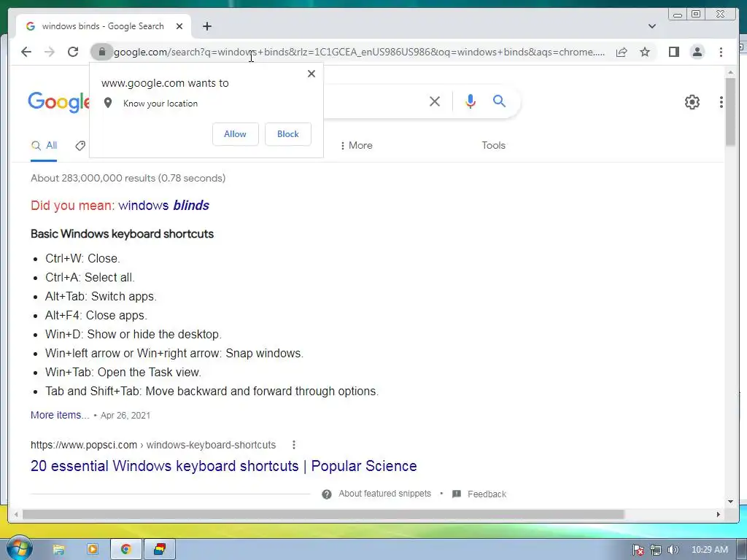Viewport: 747px width, 560px height.
Task: Reload the Google search page
Action: (x=73, y=52)
